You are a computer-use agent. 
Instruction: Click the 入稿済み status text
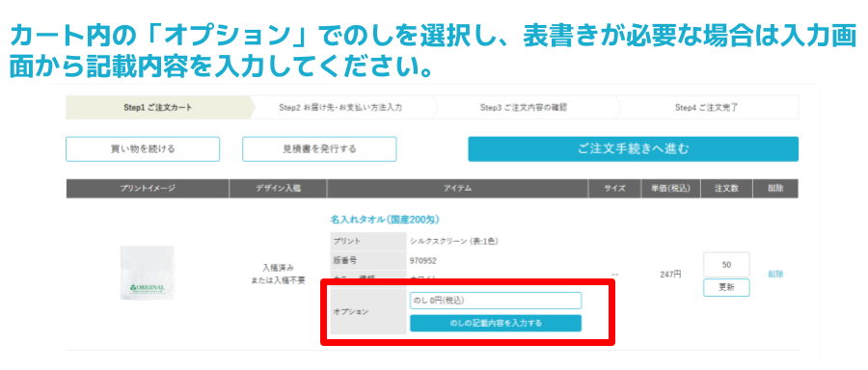tap(278, 268)
